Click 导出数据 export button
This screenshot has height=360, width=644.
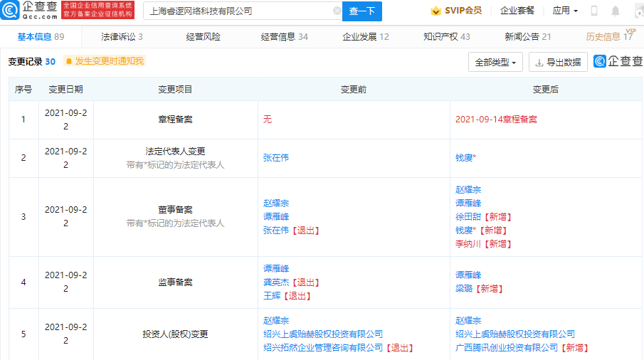coord(558,63)
